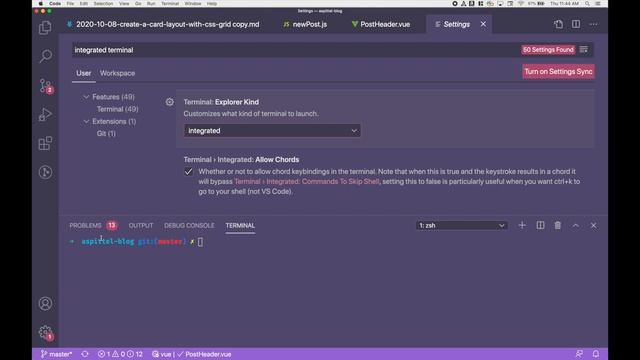
Task: Select the TERMINAL panel tab
Action: point(240,225)
